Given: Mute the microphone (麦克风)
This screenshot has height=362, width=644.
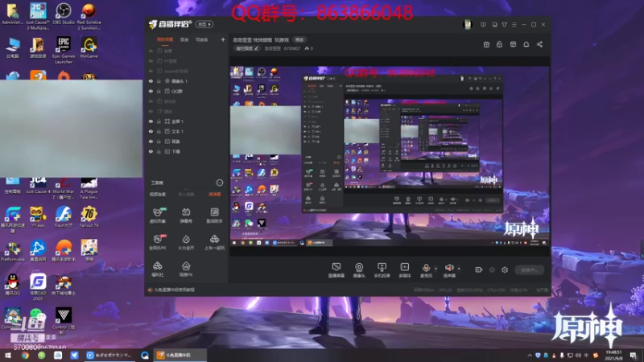Looking at the screenshot, I should [426, 270].
